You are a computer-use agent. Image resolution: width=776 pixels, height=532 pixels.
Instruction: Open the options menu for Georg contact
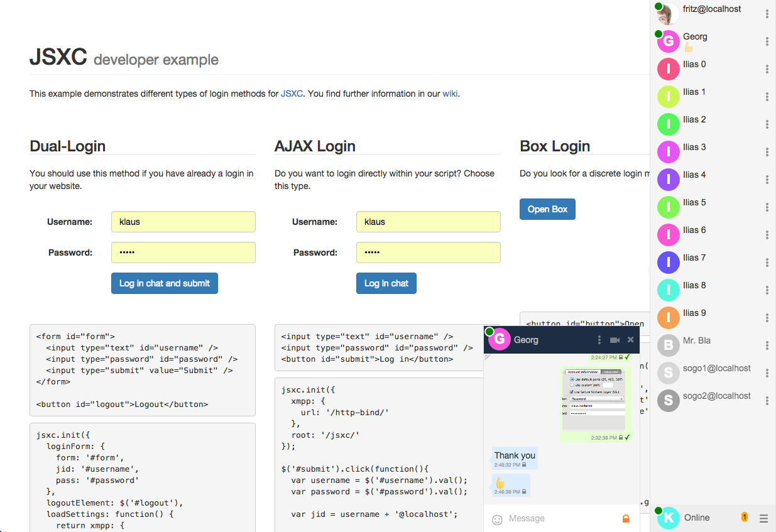767,41
